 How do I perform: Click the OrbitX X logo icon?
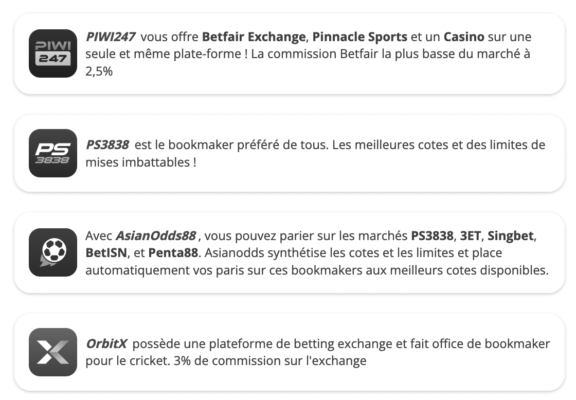click(x=53, y=352)
